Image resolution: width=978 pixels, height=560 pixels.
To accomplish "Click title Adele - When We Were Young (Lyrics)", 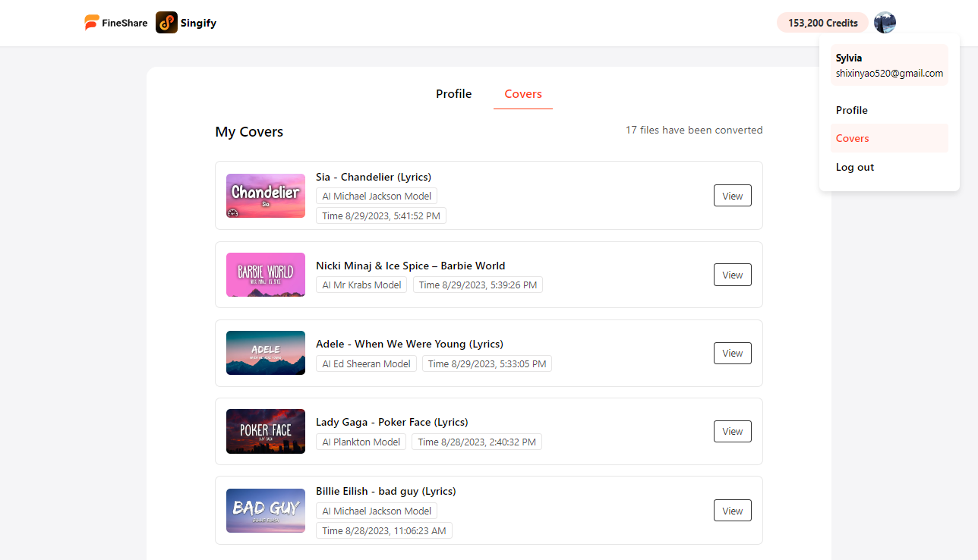I will pyautogui.click(x=410, y=344).
